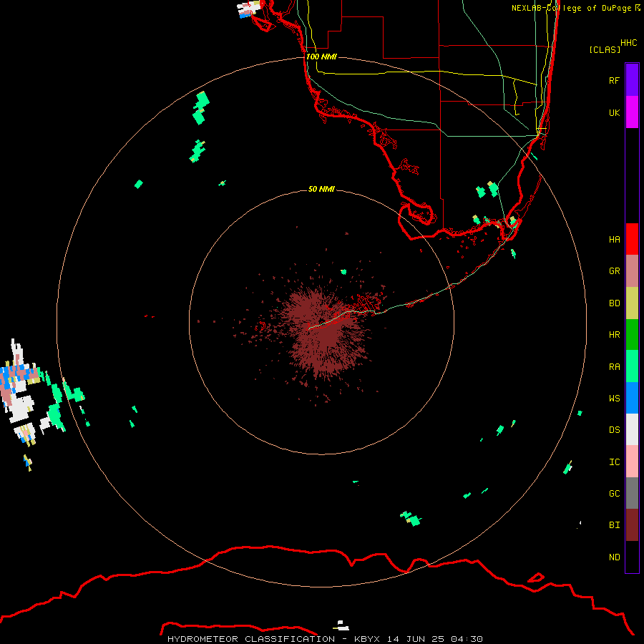Click the 50 NMI range ring label
The width and height of the screenshot is (644, 644).
(x=321, y=189)
